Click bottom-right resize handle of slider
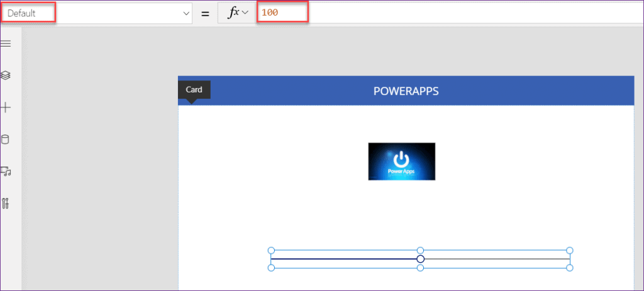Screen dimensions: 644x291 569,268
